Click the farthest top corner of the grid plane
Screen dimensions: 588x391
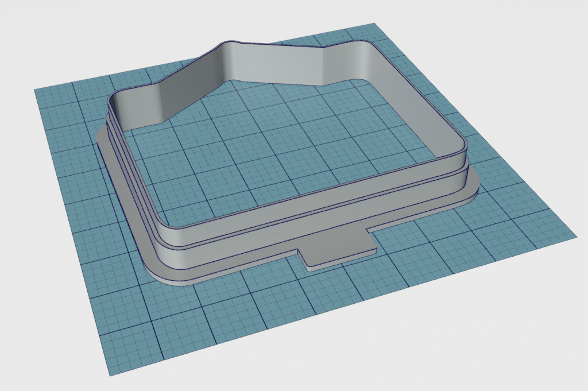(374, 24)
